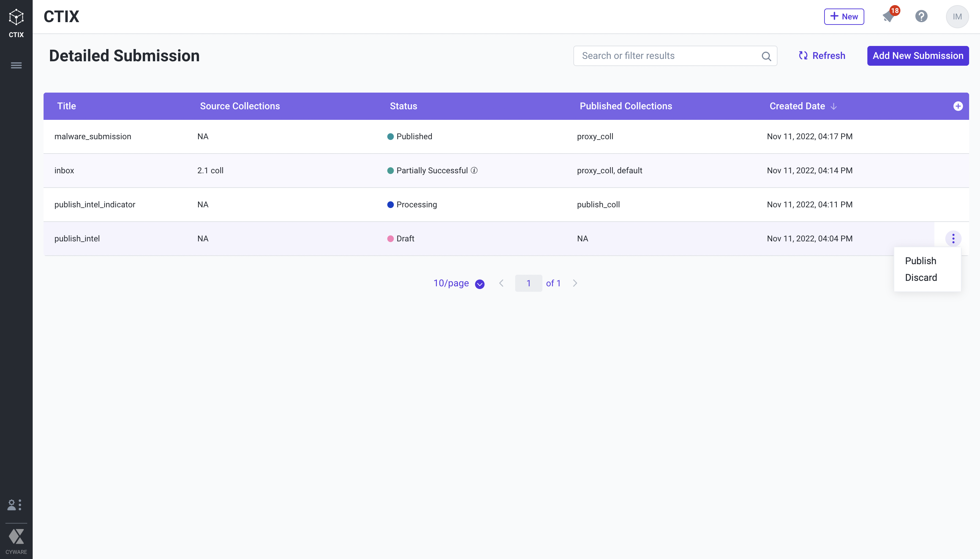Click the CTIX cube logo icon
Viewport: 980px width, 559px height.
click(x=16, y=17)
